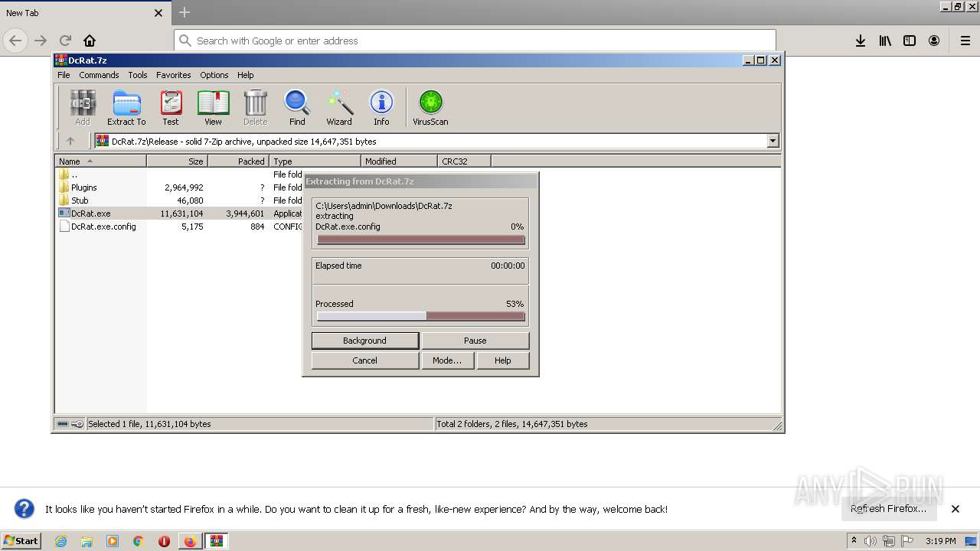Open the Tools menu
This screenshot has width=980, height=551.
138,75
